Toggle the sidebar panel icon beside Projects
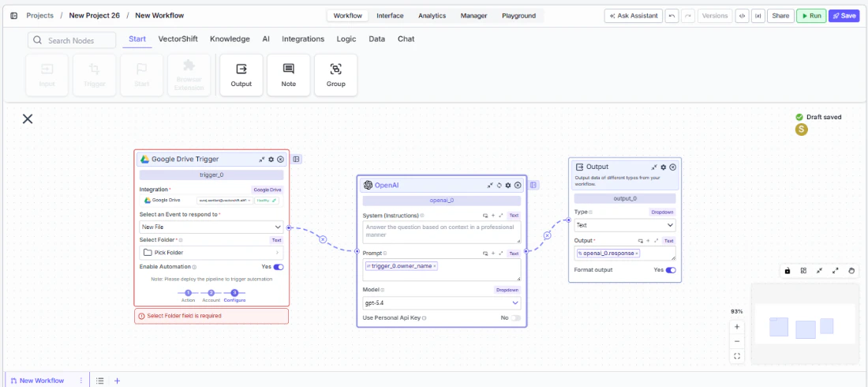 pyautogui.click(x=14, y=16)
